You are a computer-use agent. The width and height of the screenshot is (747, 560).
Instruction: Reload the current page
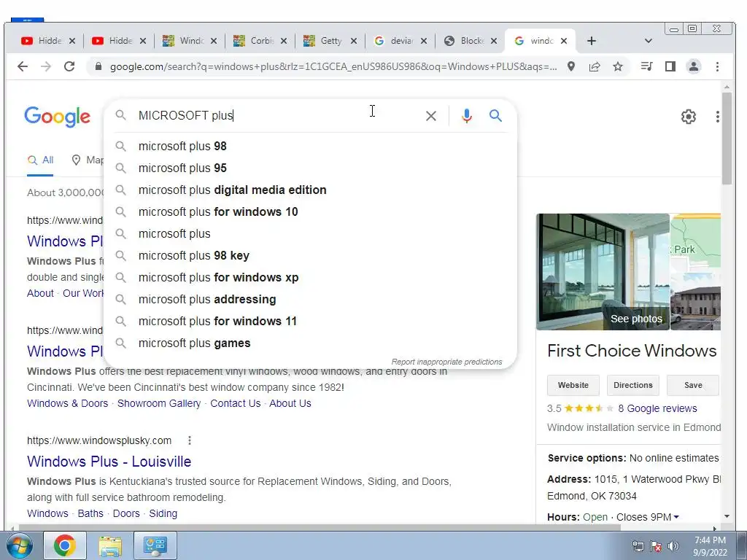69,66
